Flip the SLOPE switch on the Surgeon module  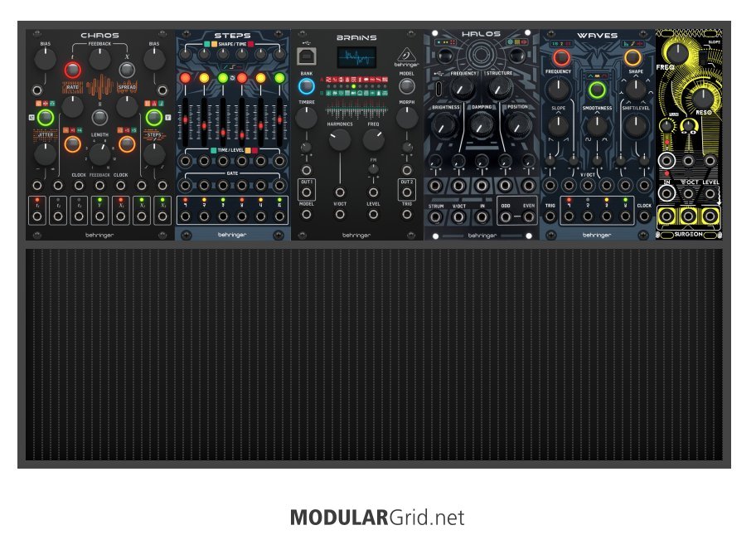[705, 58]
